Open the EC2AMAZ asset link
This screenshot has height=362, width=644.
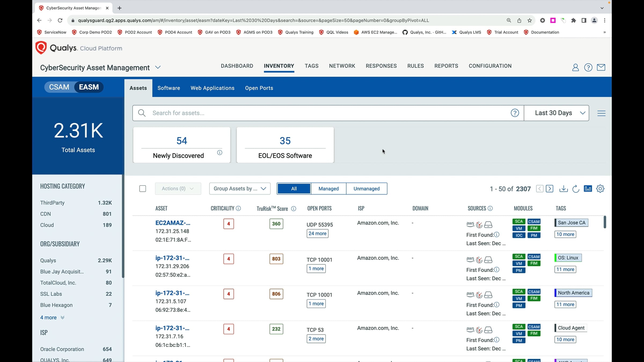pos(173,223)
